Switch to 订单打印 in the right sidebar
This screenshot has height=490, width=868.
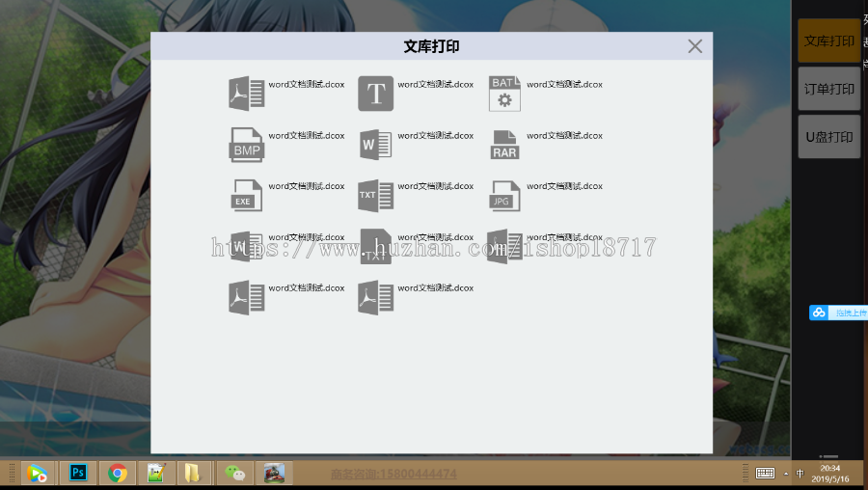[828, 89]
